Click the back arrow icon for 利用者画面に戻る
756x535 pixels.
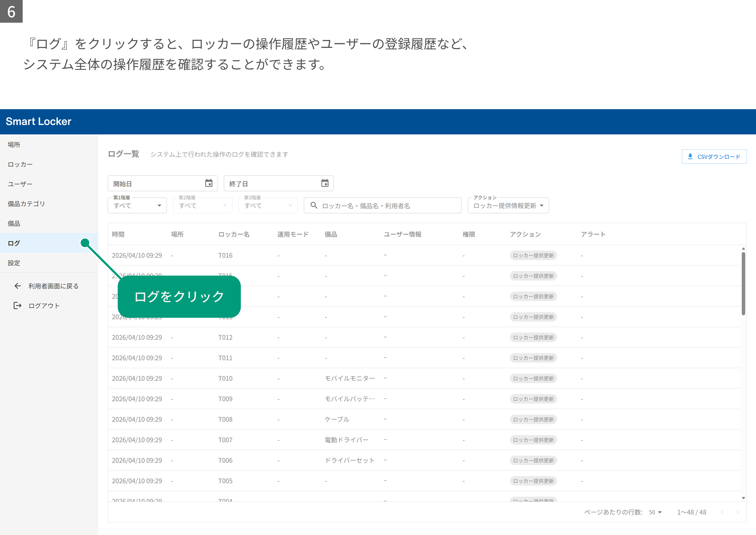[18, 286]
